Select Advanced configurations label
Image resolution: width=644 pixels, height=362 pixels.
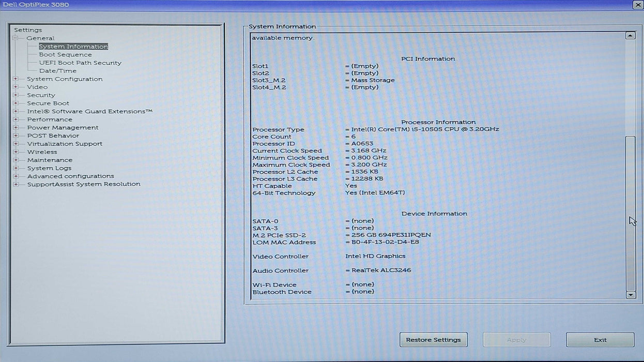(70, 176)
